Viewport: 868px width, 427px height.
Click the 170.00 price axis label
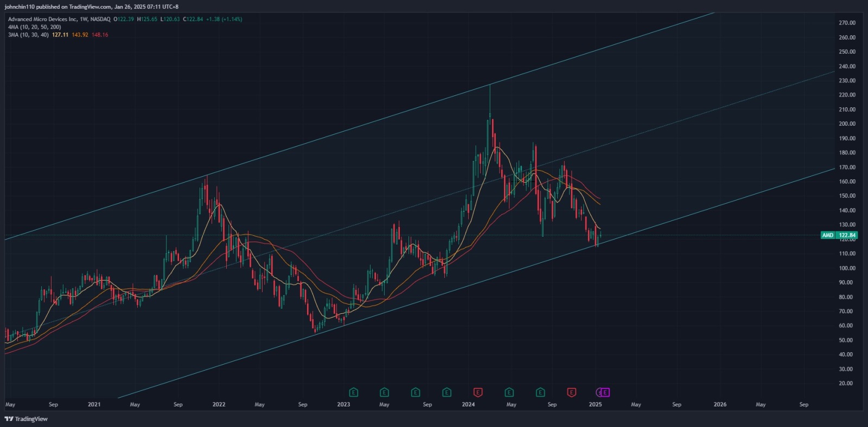point(847,167)
